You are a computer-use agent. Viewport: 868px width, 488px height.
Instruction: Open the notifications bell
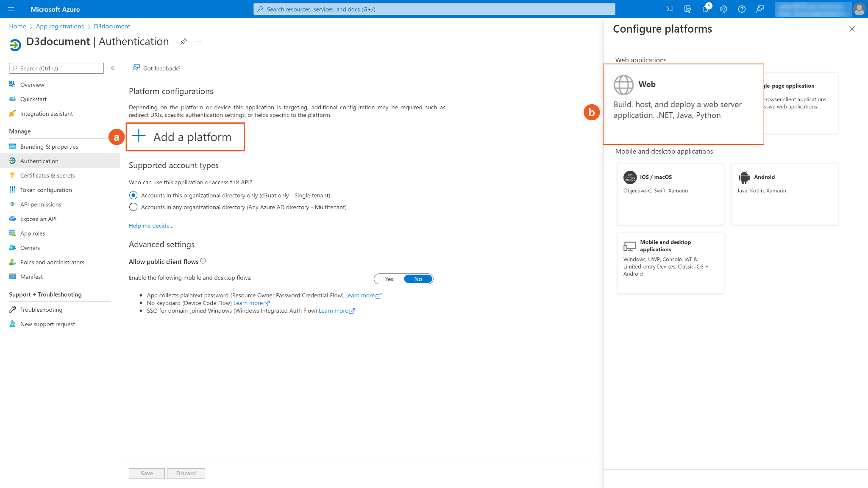[706, 9]
